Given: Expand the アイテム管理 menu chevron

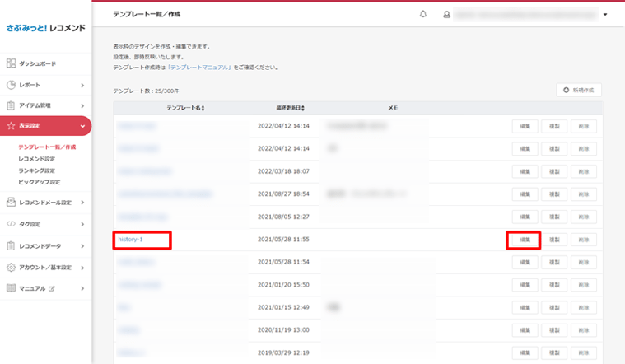Looking at the screenshot, I should point(82,105).
